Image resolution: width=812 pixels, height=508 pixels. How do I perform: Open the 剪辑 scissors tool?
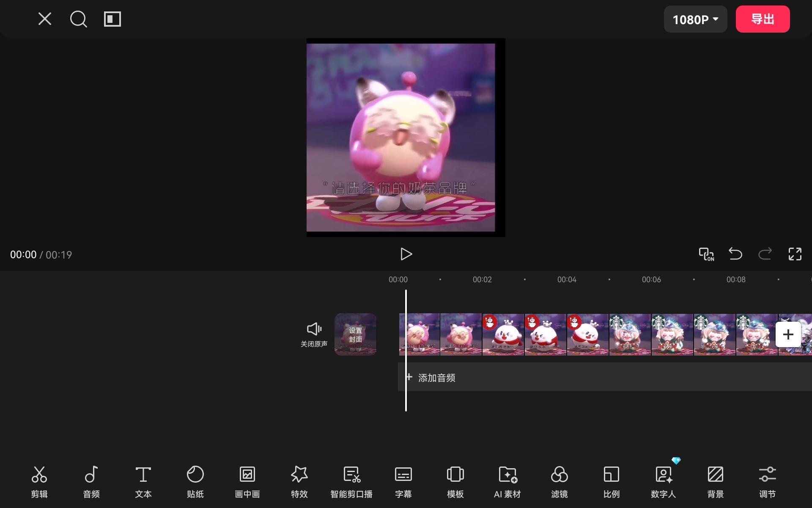[39, 481]
